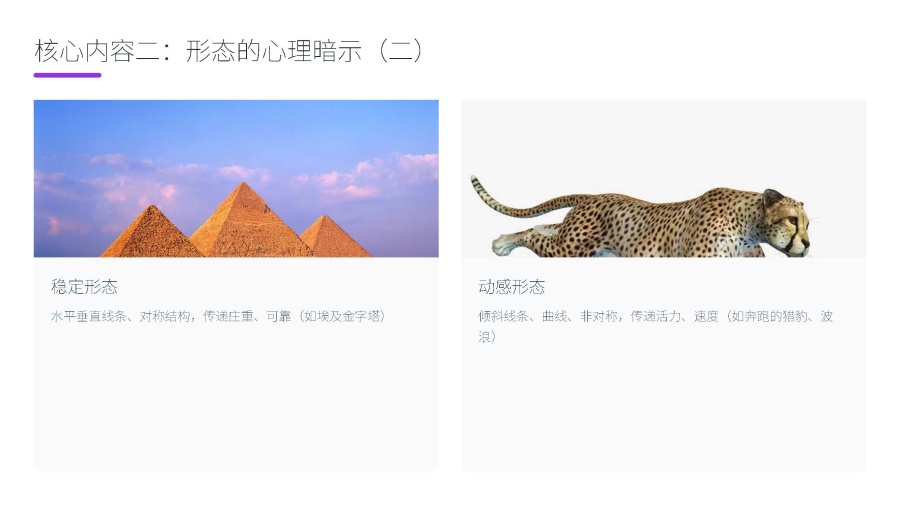Click the left pyramid in photo
This screenshot has width=900, height=506.
tap(152, 234)
